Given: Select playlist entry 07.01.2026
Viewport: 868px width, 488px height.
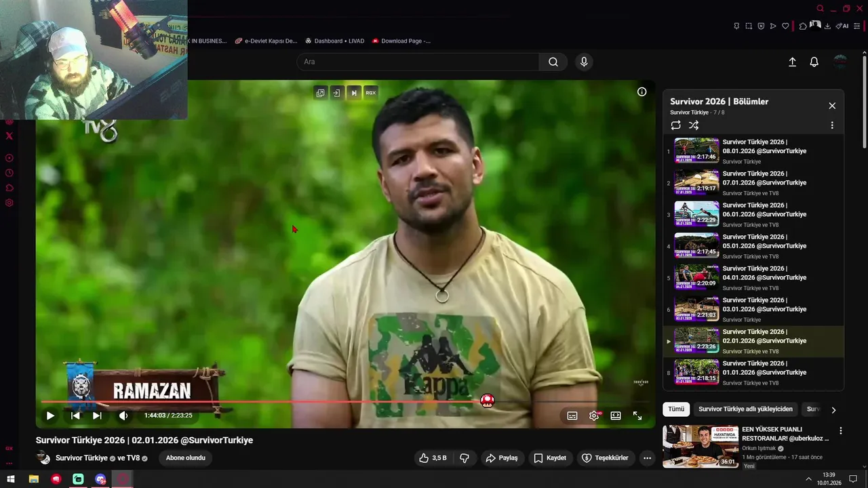Looking at the screenshot, I should tap(753, 183).
